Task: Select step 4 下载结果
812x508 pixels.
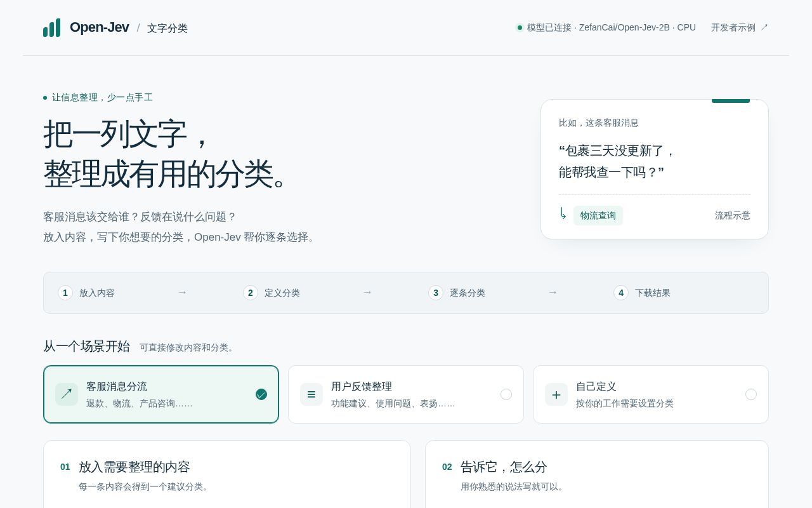Action: pos(642,293)
